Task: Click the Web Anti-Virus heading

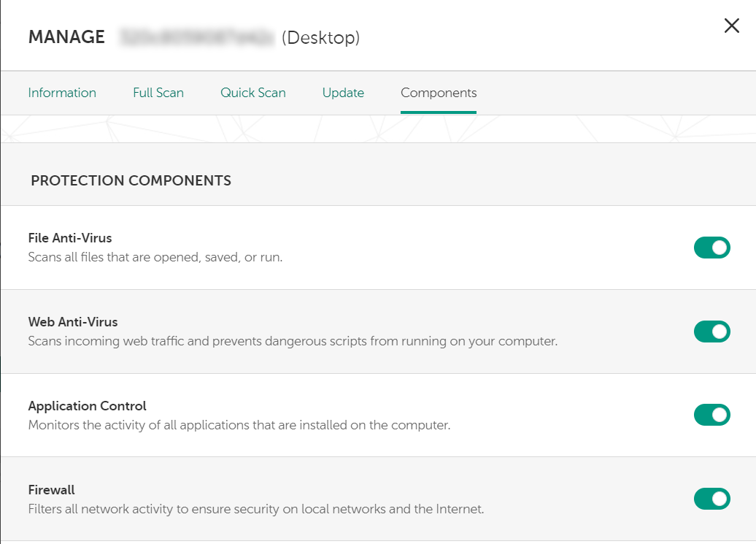Action: (73, 322)
